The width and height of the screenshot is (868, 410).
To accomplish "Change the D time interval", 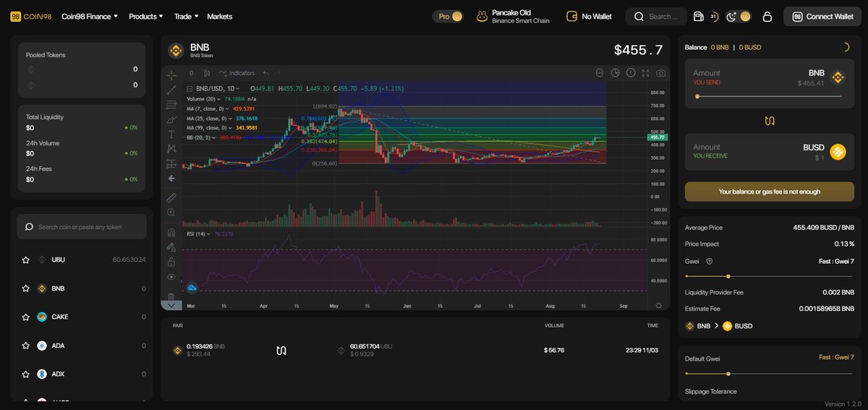I will pos(191,73).
